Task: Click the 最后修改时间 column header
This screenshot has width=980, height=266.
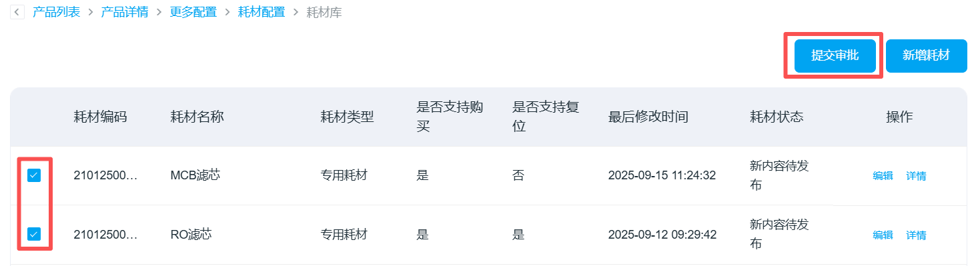Action: (648, 117)
